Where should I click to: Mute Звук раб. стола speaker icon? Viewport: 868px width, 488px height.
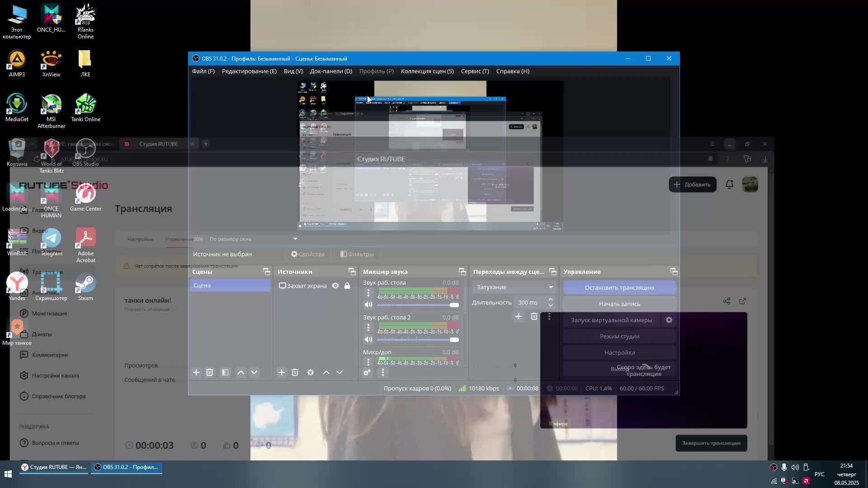[x=368, y=305]
